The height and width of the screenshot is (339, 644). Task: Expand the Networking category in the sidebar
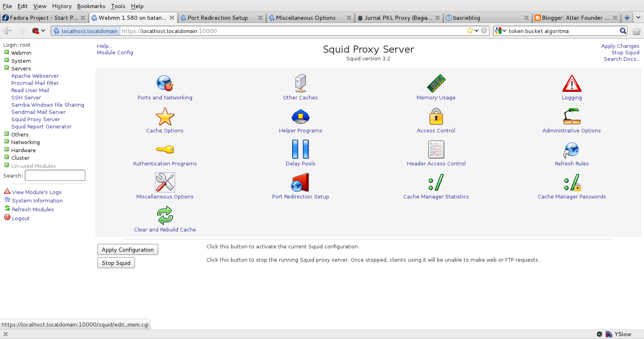click(x=7, y=142)
